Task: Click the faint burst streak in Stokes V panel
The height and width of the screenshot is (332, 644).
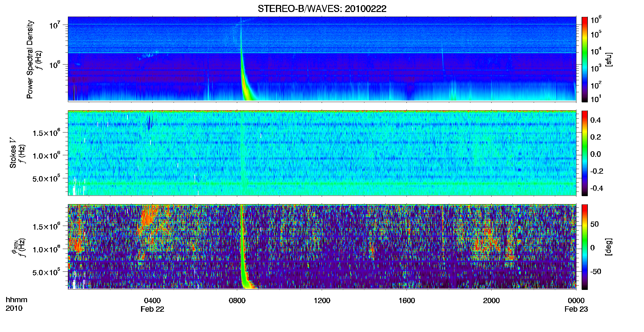Action: (x=243, y=154)
